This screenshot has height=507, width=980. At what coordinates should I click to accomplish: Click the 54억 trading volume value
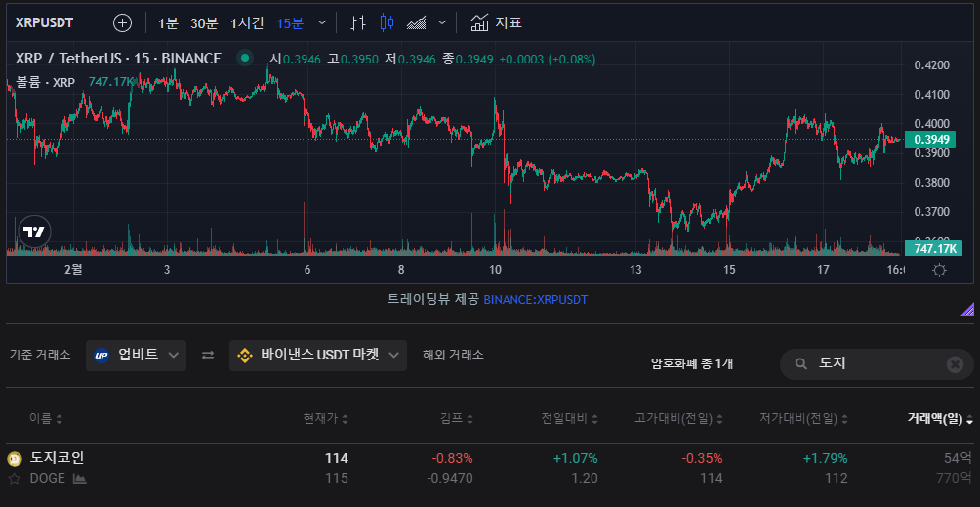click(x=959, y=458)
